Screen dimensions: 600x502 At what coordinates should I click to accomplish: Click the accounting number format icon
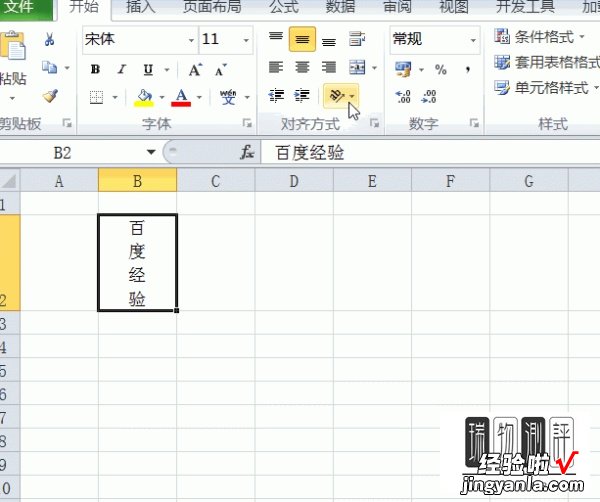coord(403,69)
